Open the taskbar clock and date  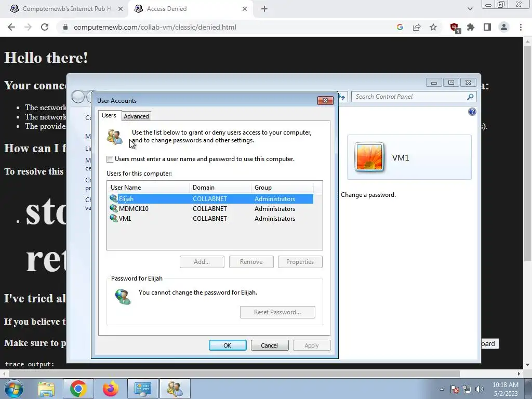point(506,389)
